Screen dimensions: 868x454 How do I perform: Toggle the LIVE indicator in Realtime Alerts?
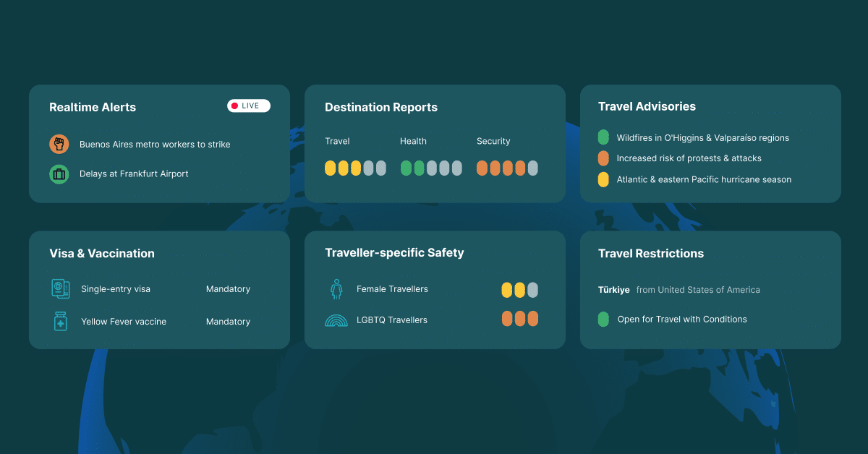click(x=248, y=105)
